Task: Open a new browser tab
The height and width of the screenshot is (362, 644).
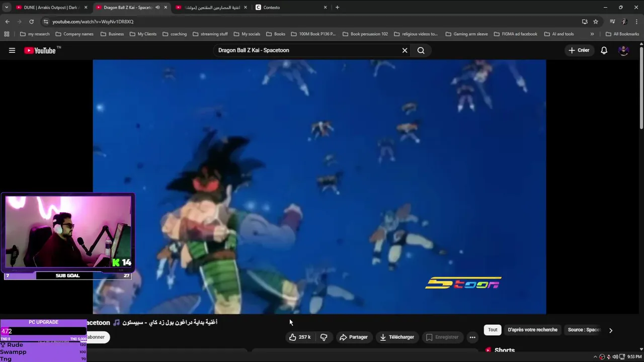Action: click(x=337, y=8)
